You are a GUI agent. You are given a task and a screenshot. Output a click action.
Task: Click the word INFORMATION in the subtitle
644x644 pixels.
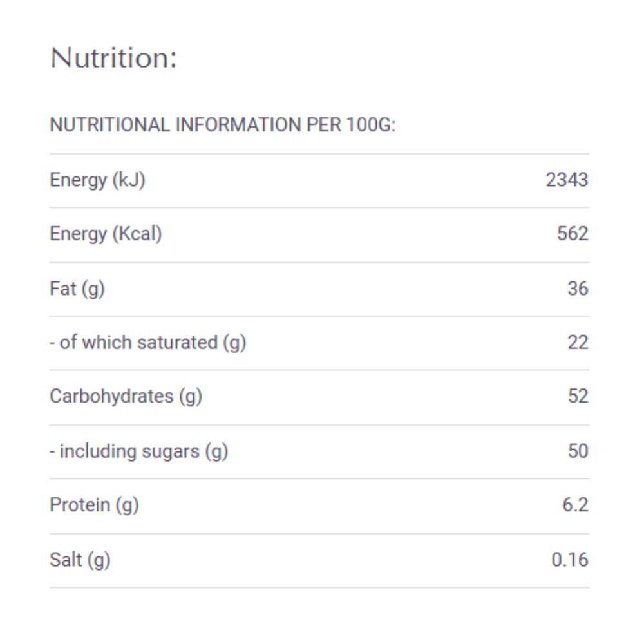coord(238,124)
